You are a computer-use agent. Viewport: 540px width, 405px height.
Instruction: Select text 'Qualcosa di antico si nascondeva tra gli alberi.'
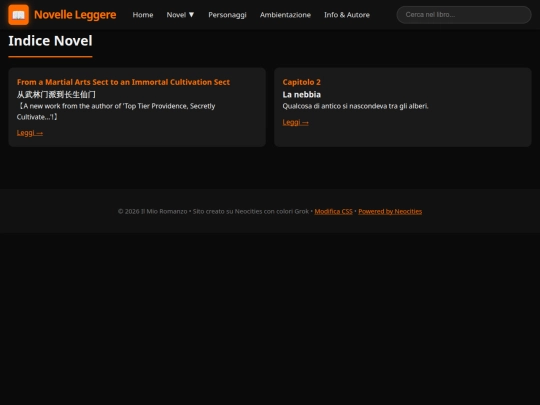pos(355,106)
